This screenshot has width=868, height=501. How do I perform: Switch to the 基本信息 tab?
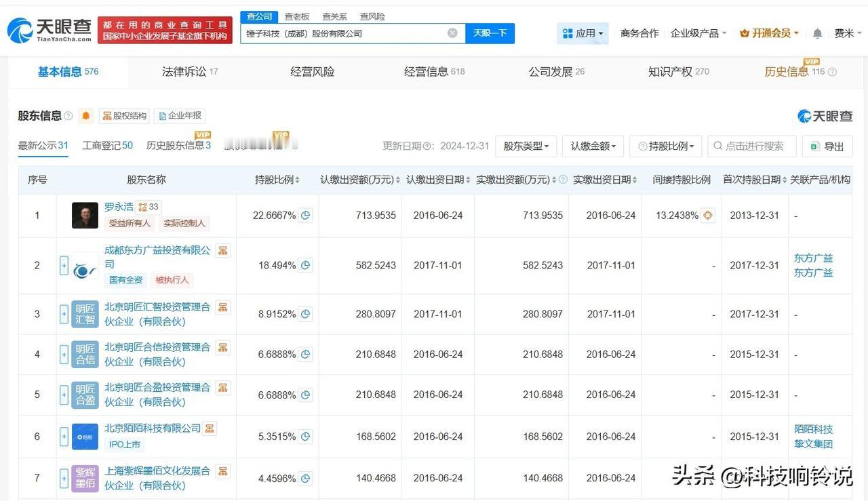[x=68, y=72]
